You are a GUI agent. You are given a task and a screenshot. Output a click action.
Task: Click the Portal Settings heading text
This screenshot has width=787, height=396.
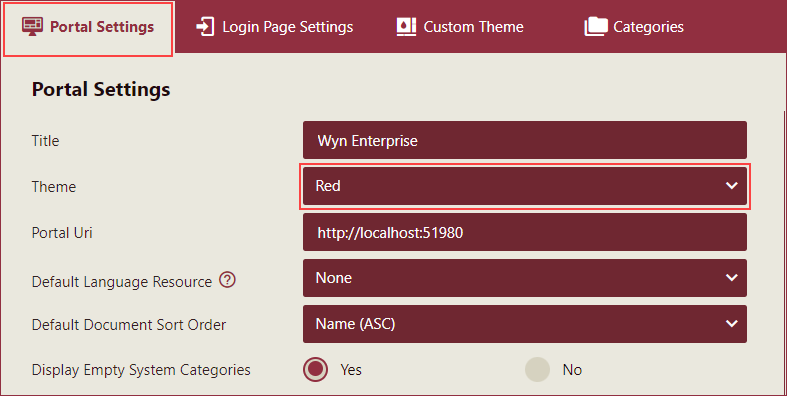(101, 89)
